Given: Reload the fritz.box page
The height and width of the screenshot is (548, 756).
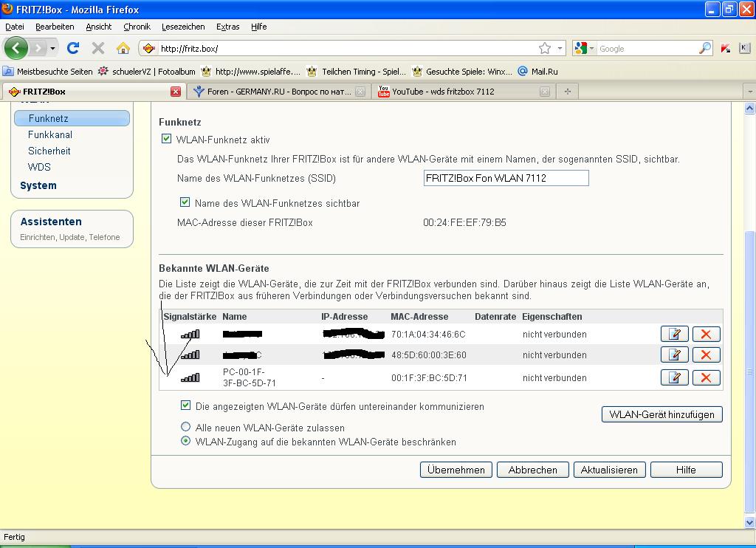Looking at the screenshot, I should [73, 48].
